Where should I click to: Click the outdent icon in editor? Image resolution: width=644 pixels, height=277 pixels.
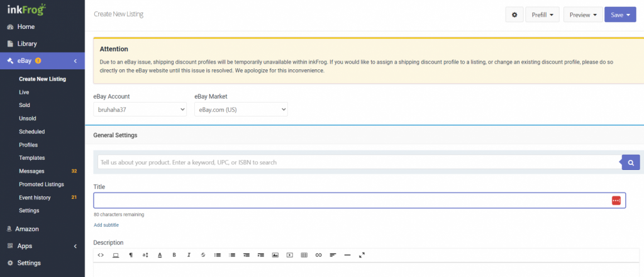(x=247, y=255)
